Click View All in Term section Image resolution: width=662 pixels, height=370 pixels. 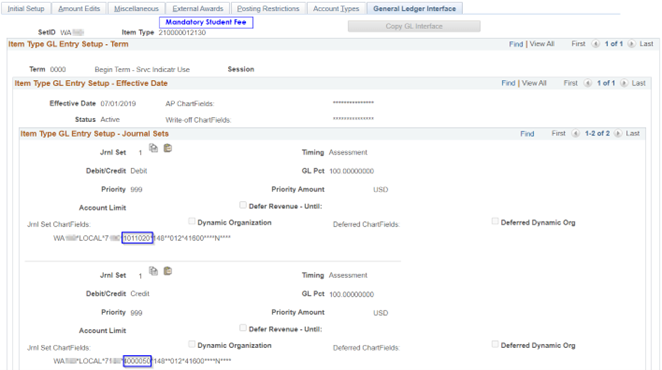coord(542,44)
